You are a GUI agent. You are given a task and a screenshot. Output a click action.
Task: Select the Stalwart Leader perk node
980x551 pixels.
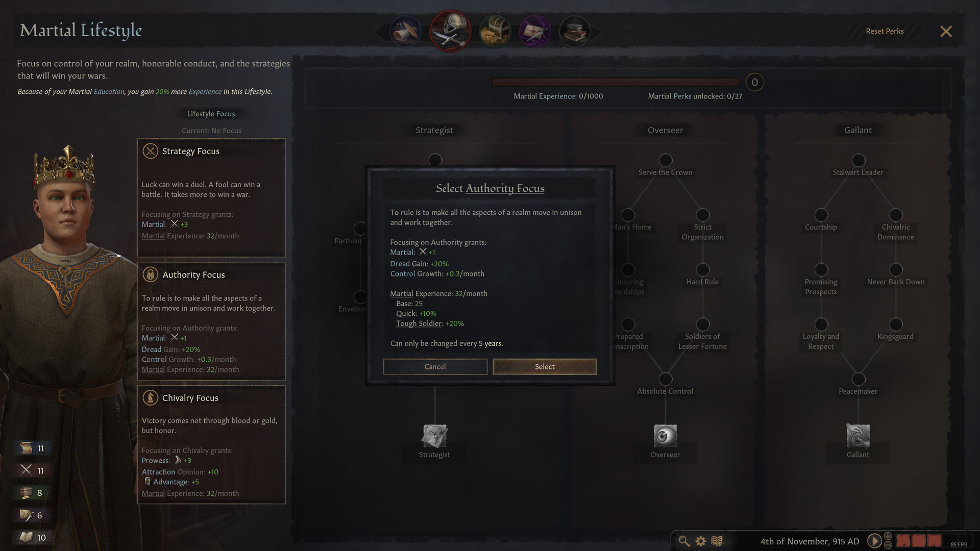click(x=859, y=160)
